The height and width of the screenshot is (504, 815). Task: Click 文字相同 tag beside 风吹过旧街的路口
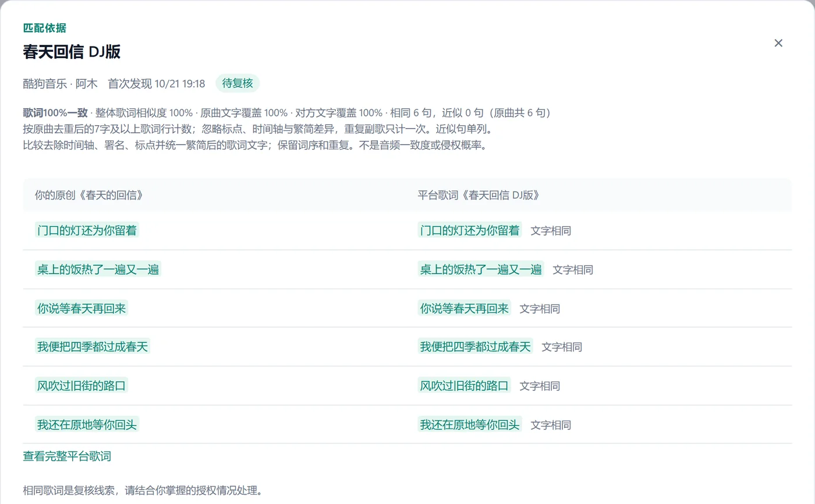coord(540,386)
